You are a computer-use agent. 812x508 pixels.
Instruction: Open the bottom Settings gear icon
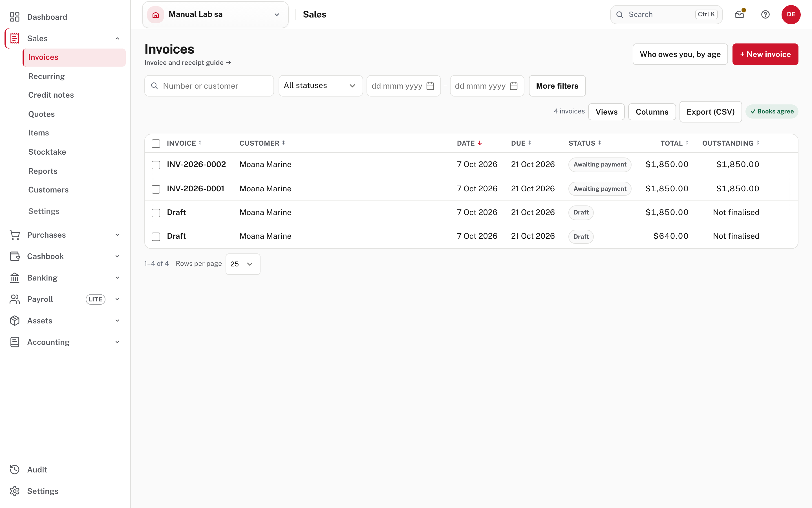pos(14,491)
